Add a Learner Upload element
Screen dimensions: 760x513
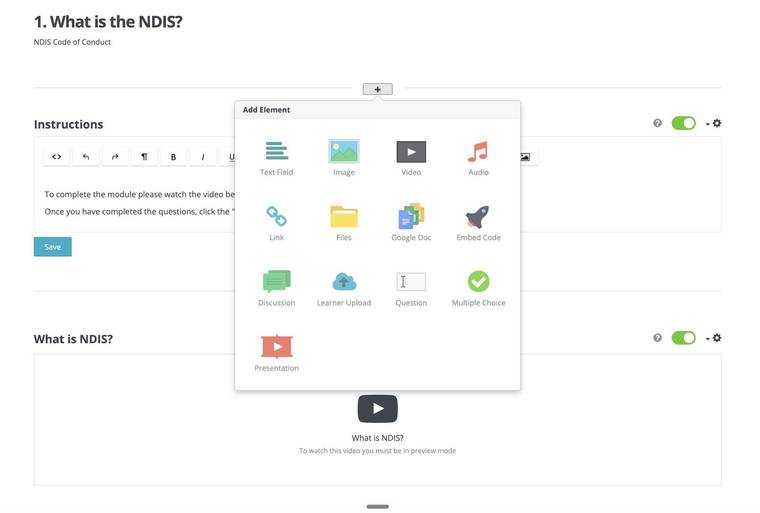(344, 289)
